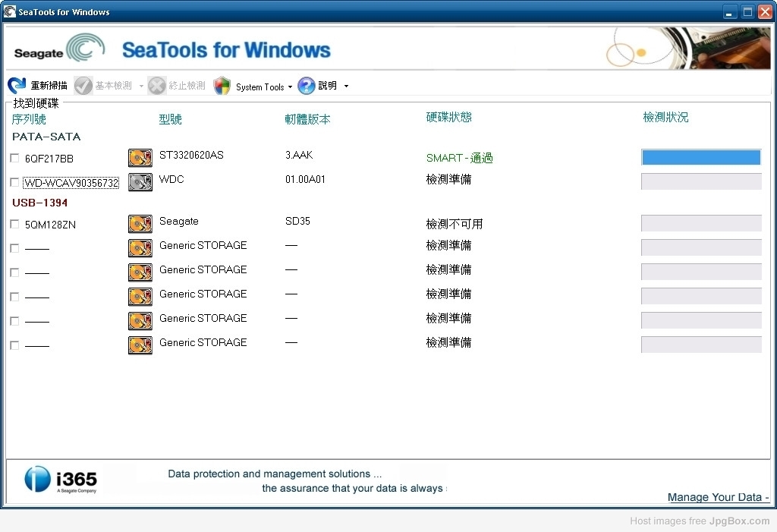Screen dimensions: 777x532
Task: Click the rescan (重新掃描) refresh icon
Action: pos(17,86)
